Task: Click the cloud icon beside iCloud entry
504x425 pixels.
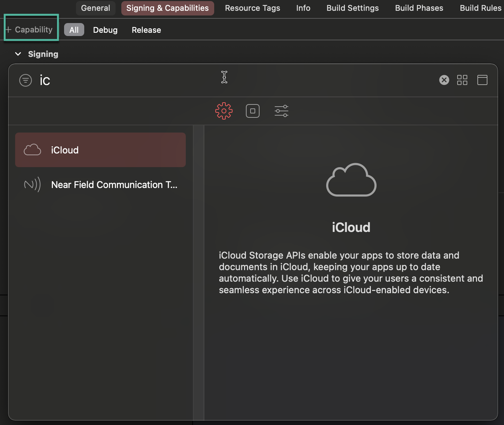Action: pyautogui.click(x=32, y=150)
